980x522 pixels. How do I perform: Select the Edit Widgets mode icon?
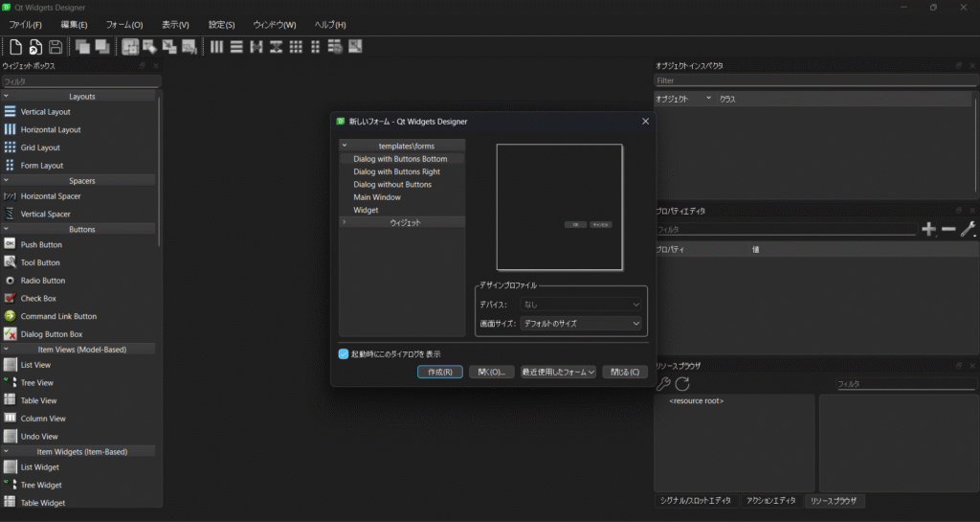(x=130, y=46)
